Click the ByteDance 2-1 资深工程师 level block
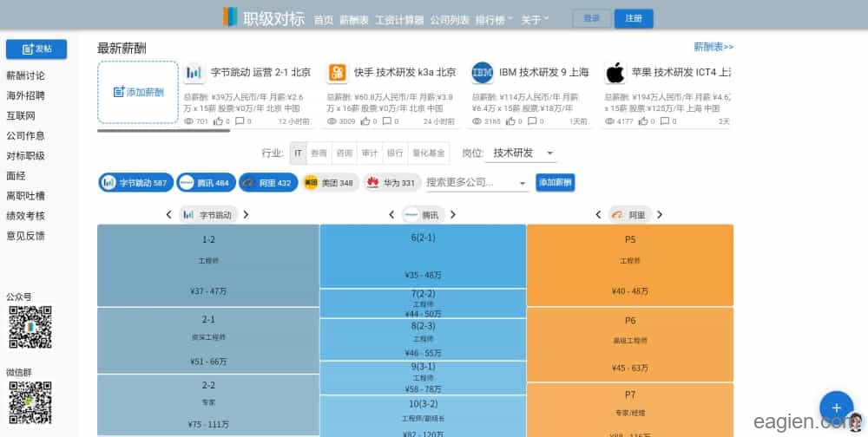The width and height of the screenshot is (868, 437). click(208, 340)
